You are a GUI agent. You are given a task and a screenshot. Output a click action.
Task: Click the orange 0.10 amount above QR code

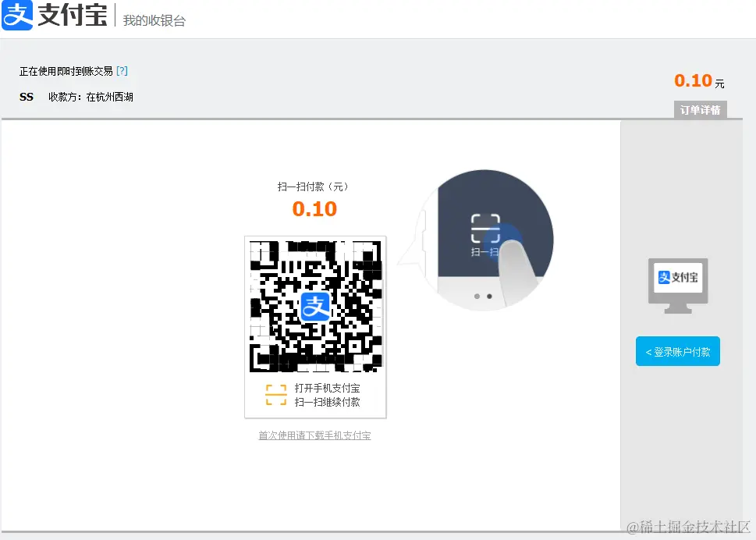315,209
